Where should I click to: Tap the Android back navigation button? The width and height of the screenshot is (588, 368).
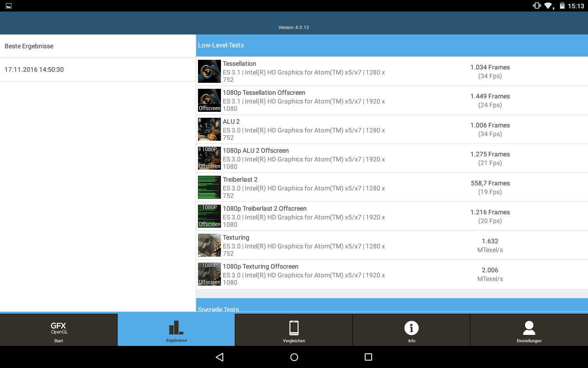point(220,357)
